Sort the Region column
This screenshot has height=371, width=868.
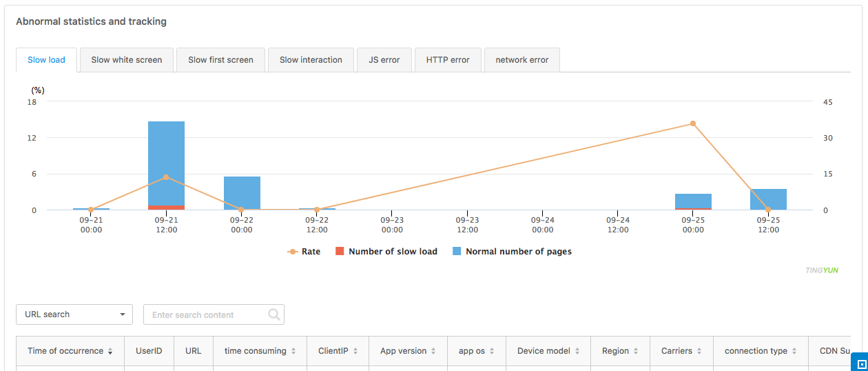point(636,352)
